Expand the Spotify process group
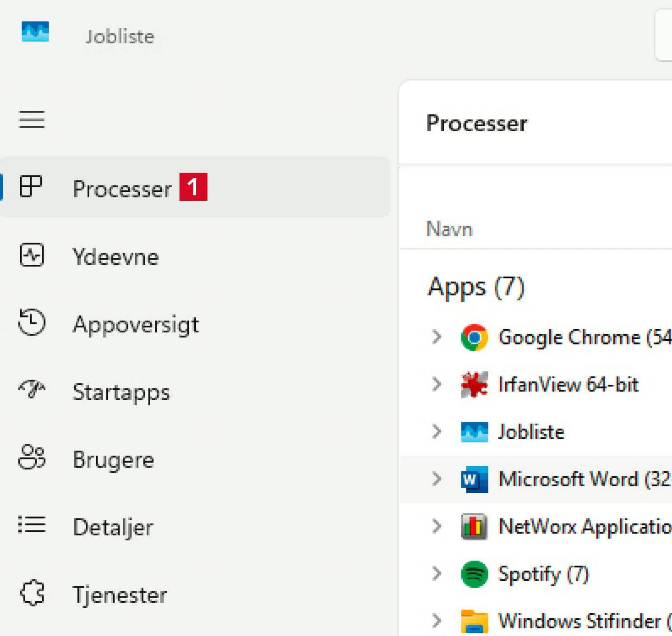Image resolution: width=672 pixels, height=636 pixels. coord(436,574)
